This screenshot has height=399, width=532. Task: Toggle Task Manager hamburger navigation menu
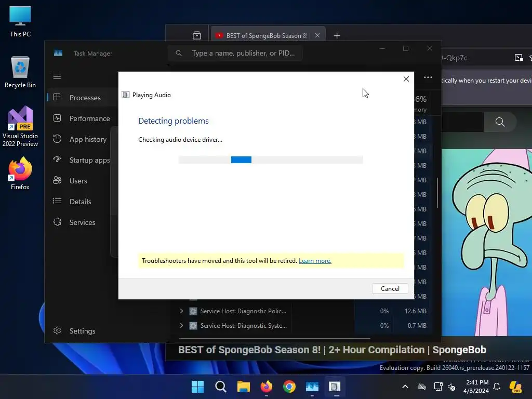[x=57, y=76]
